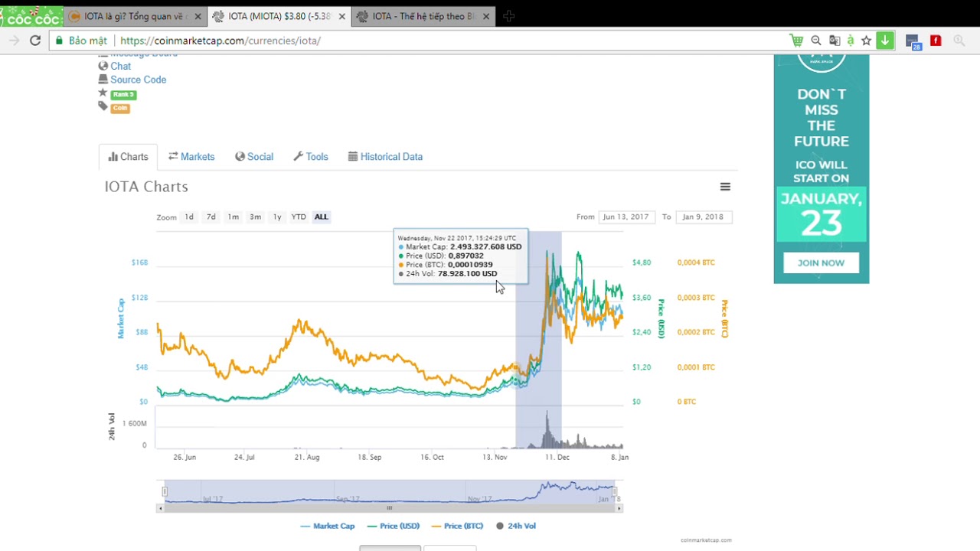Click the green download arrow button
The width and height of the screenshot is (980, 551).
(x=885, y=41)
